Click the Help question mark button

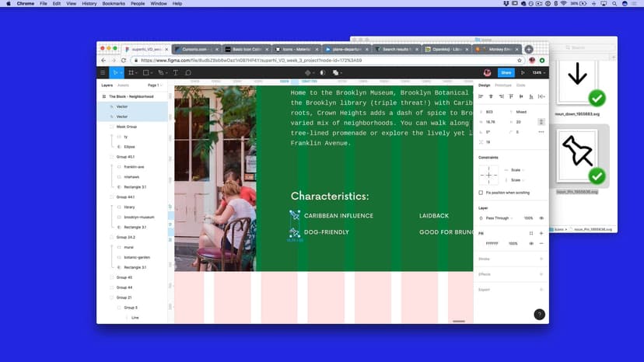click(x=539, y=315)
